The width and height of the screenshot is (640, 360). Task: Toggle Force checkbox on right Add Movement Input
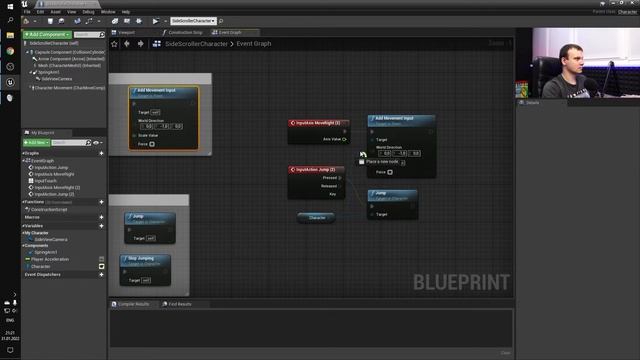390,172
